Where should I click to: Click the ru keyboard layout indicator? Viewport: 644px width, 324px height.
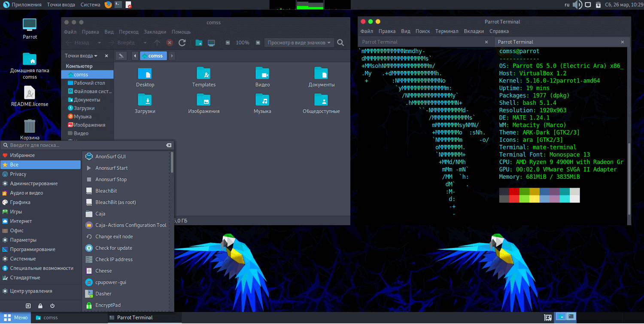tap(567, 5)
